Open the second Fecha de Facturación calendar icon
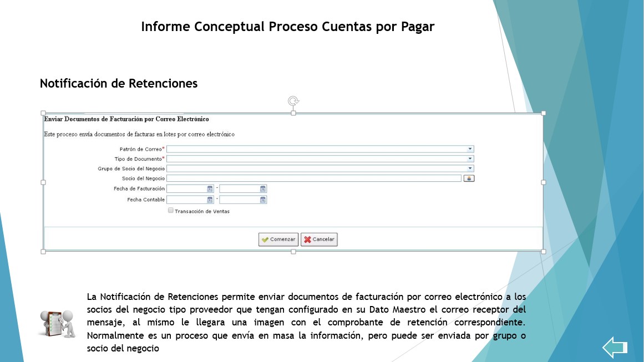This screenshot has height=362, width=644. [x=263, y=189]
